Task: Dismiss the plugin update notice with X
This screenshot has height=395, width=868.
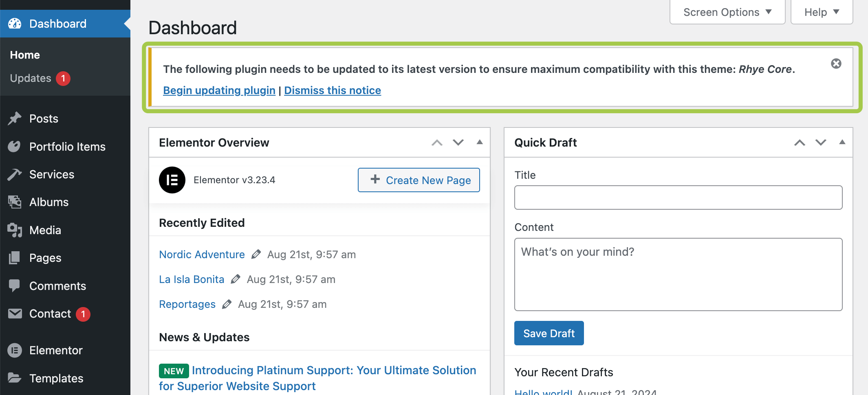Action: 836,64
